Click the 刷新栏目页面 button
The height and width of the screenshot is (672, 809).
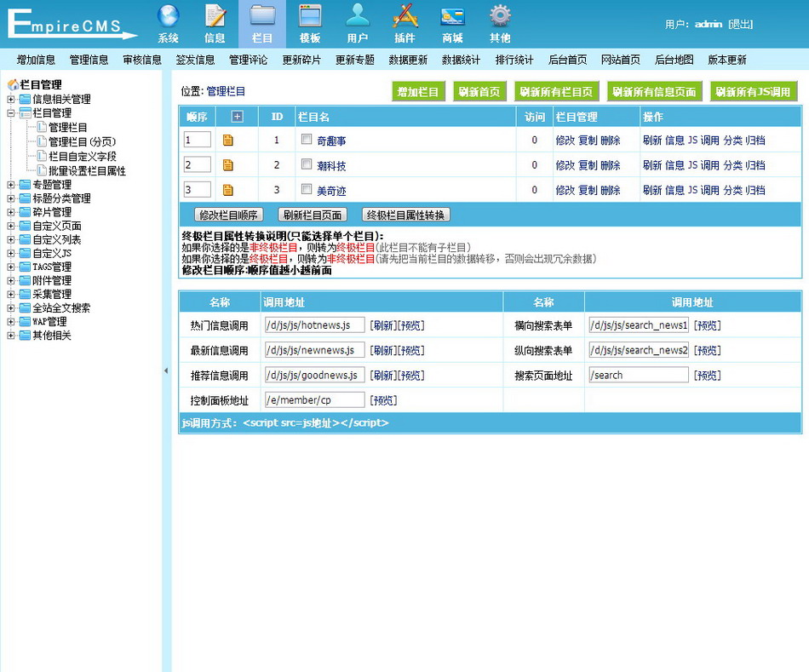tap(313, 215)
